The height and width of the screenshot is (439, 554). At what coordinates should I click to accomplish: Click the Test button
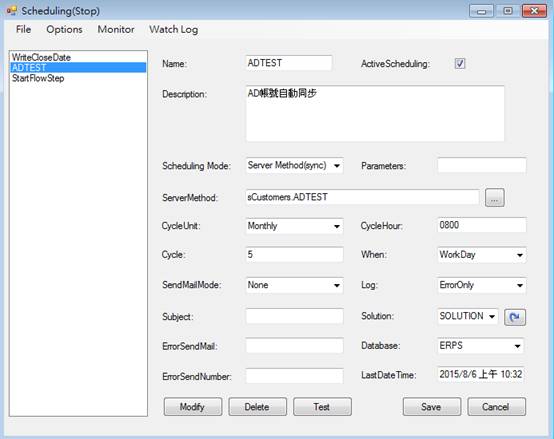point(322,407)
